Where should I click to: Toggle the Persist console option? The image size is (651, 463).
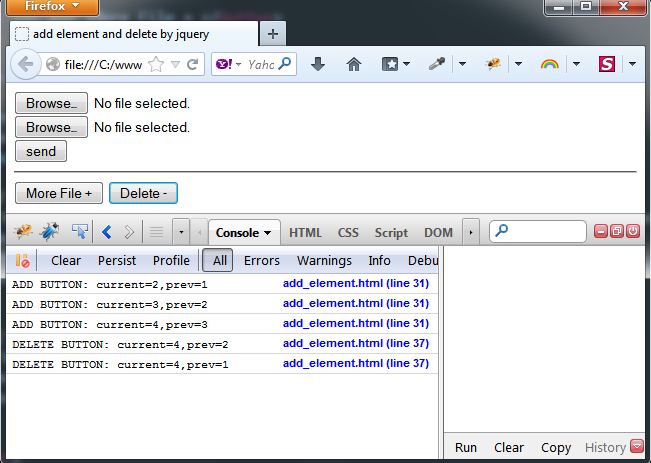pyautogui.click(x=117, y=260)
